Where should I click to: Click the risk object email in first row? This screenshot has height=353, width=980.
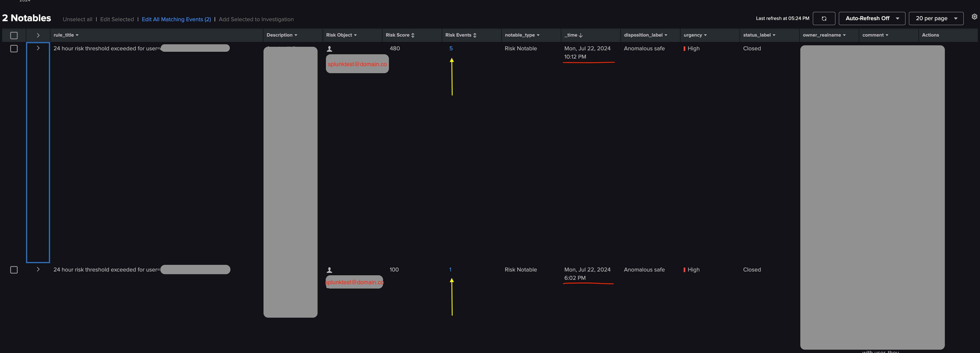point(357,64)
